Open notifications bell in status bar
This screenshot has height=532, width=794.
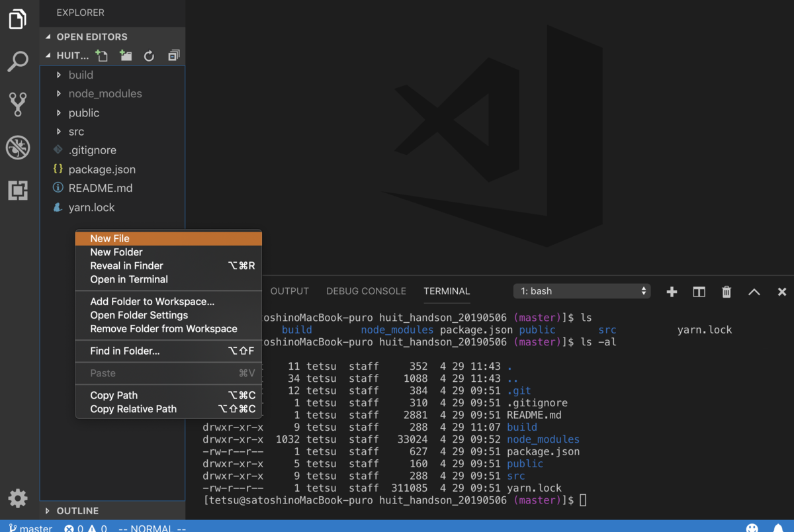click(x=779, y=528)
